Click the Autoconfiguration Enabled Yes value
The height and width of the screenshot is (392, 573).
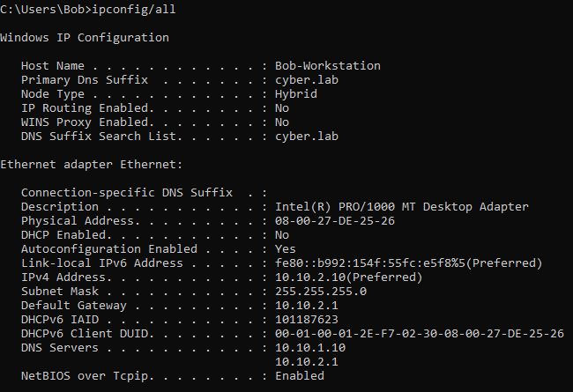286,249
